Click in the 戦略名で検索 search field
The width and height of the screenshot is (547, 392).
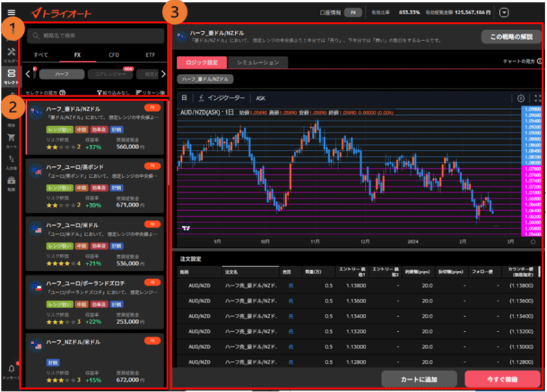click(x=96, y=36)
